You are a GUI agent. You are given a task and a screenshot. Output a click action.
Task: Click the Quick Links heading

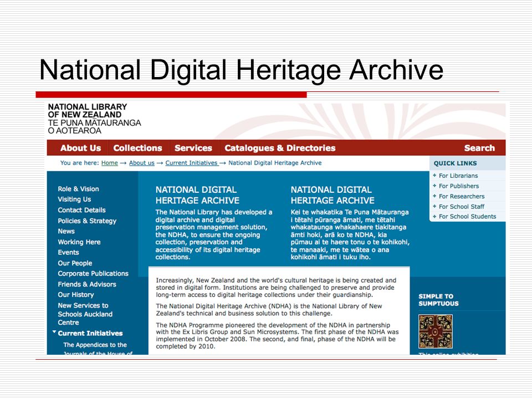tap(455, 163)
